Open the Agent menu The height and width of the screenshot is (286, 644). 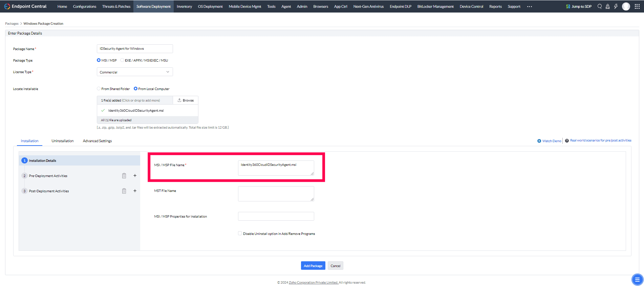pyautogui.click(x=286, y=6)
